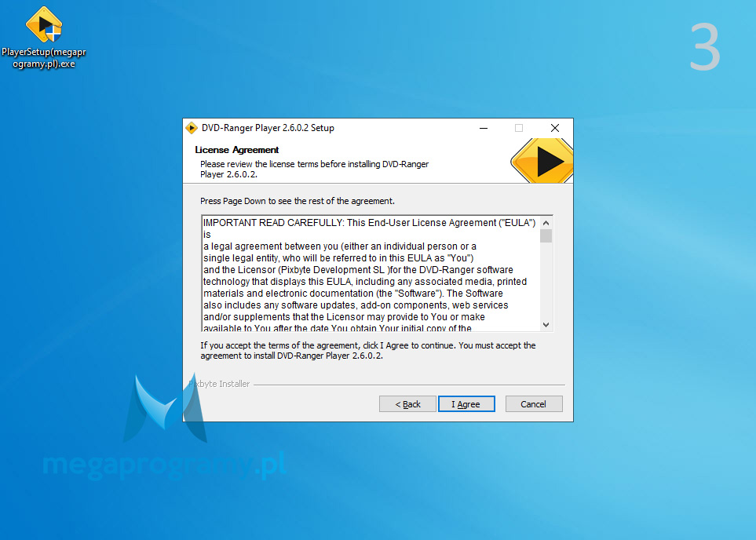Open the PlayerSetup(megaprogramy.pl).exe desktop icon
Image resolution: width=756 pixels, height=540 pixels.
[x=43, y=38]
